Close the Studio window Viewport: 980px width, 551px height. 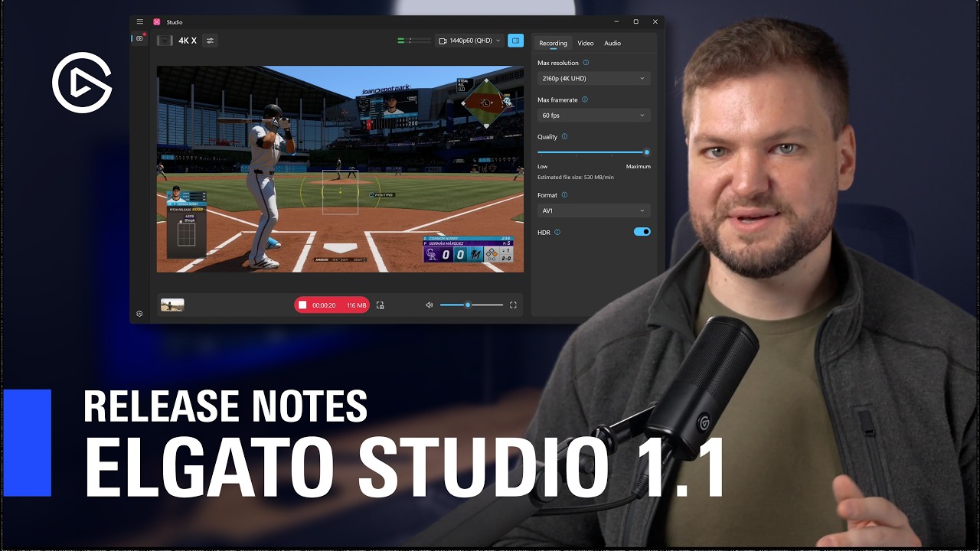[655, 22]
